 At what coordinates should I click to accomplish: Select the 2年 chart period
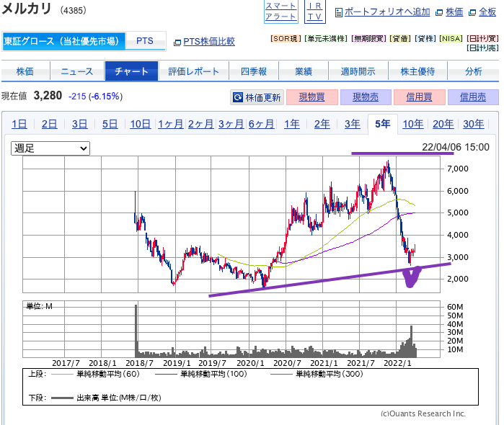(x=322, y=124)
